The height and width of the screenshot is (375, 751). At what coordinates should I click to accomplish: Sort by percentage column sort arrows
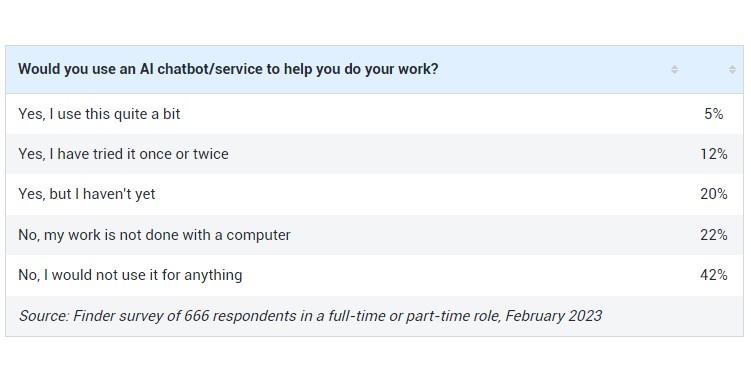coord(732,69)
